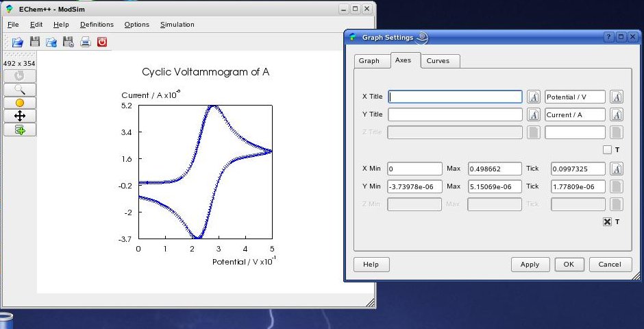Click the Help button in Graph Settings
Viewport: 644px width, 329px height.
pyautogui.click(x=371, y=265)
